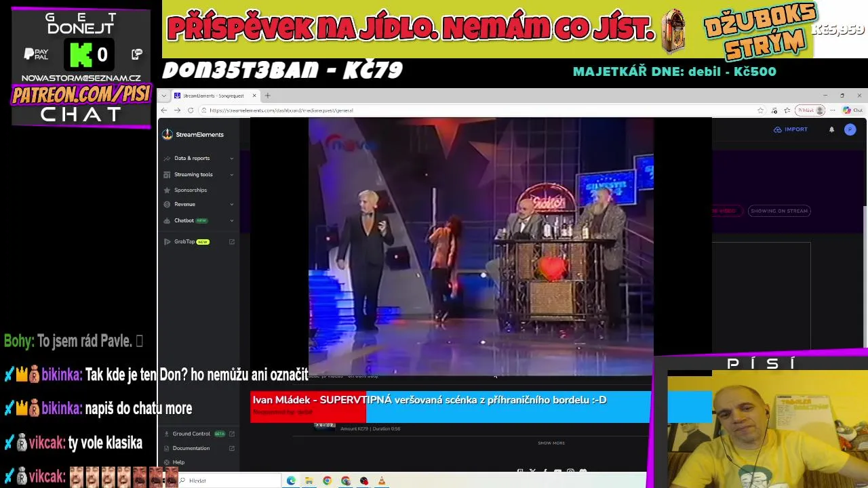
Task: Open a new browser tab
Action: click(267, 96)
